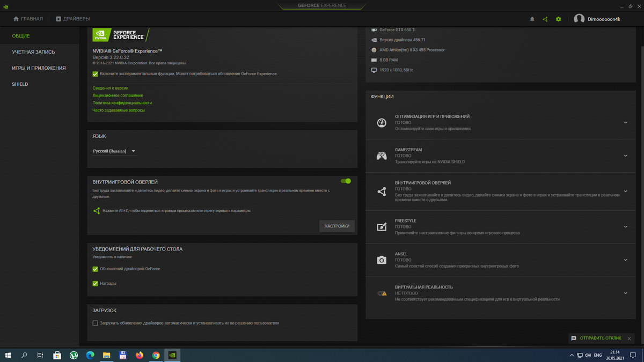This screenshot has width=644, height=362.
Task: Show hidden system tray icons
Action: (570, 355)
